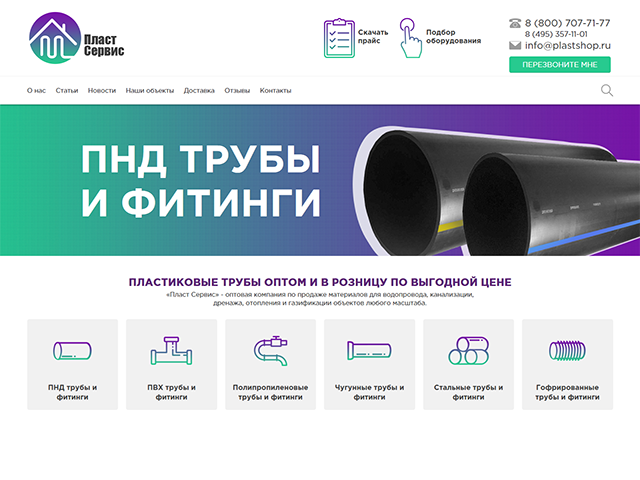Click the ПВХ tee fitting icon
This screenshot has height=480, width=640.
click(171, 351)
